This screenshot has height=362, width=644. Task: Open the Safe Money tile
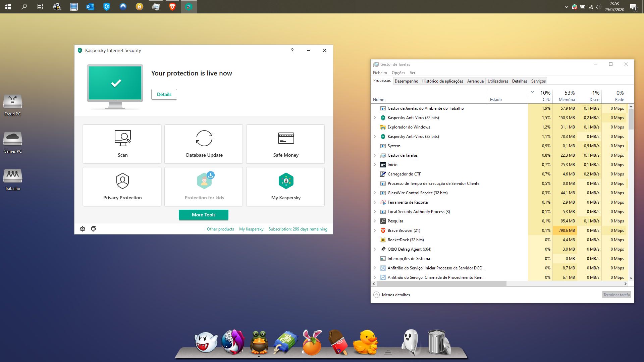click(285, 144)
